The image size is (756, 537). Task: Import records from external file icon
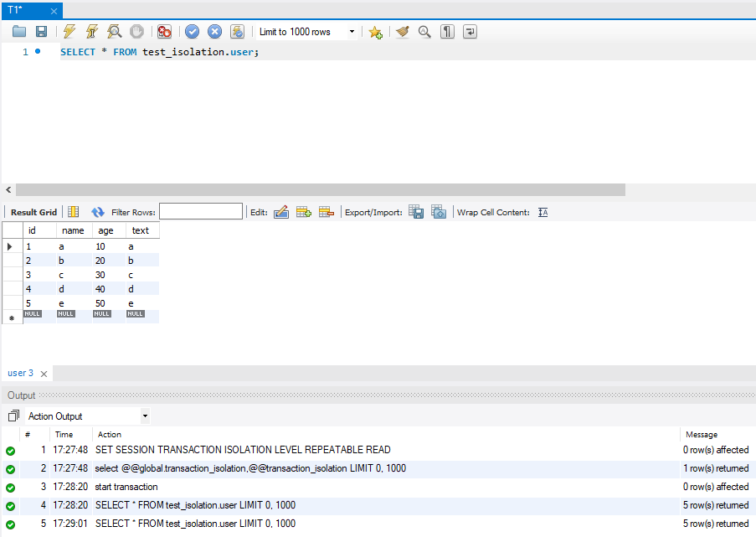(439, 212)
